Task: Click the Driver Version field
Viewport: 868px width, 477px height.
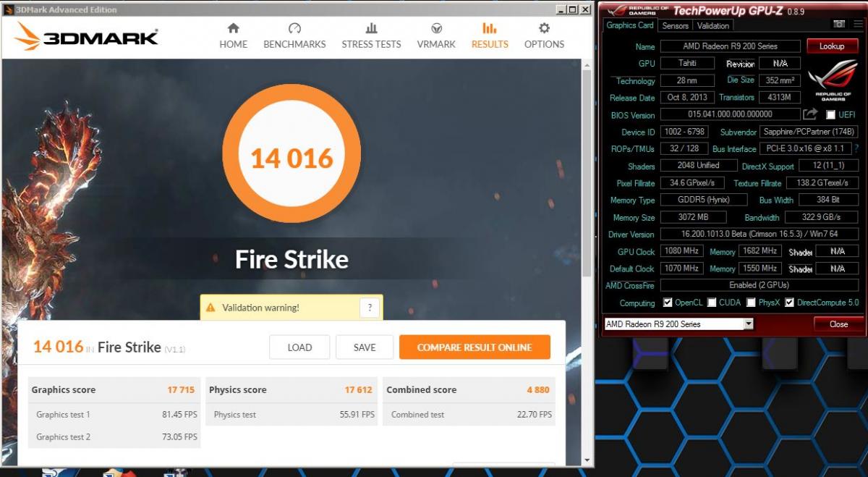Action: pos(759,235)
